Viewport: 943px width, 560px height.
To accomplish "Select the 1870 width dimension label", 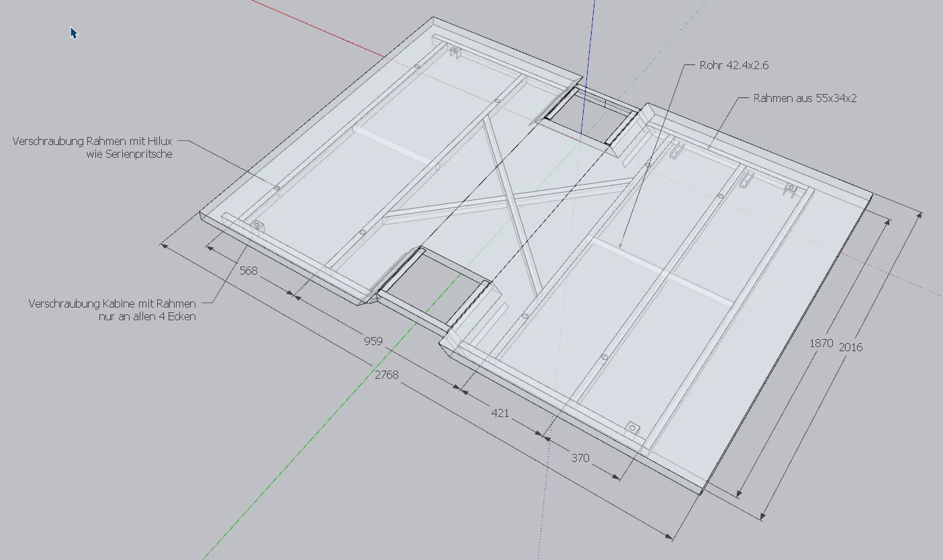I will [x=821, y=343].
